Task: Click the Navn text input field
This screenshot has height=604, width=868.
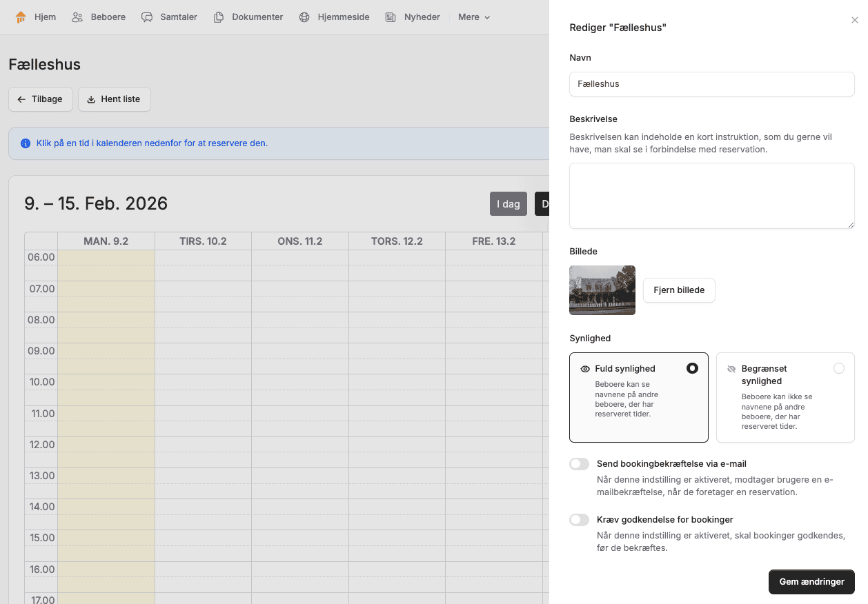Action: [711, 84]
